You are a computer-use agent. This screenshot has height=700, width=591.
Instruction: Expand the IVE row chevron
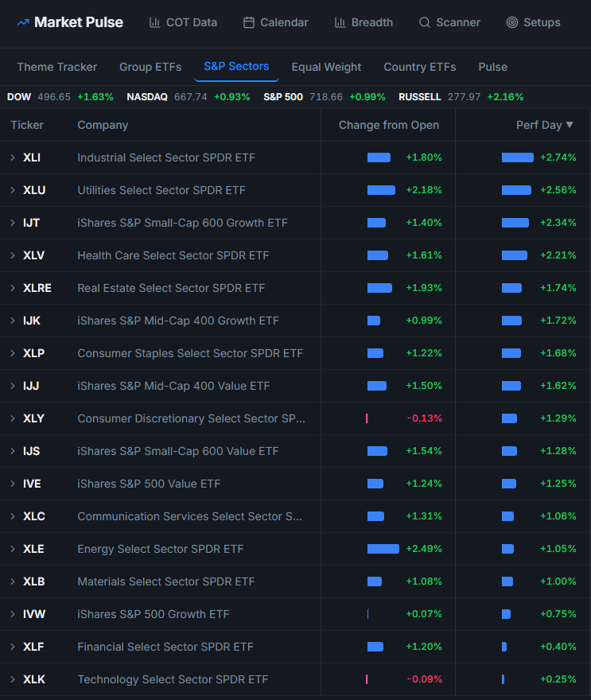pyautogui.click(x=13, y=484)
